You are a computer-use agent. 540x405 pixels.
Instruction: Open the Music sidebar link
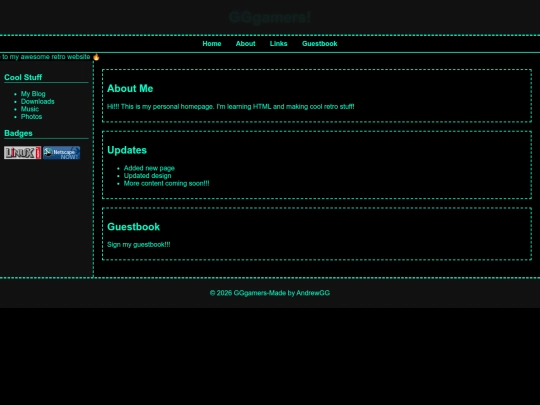point(30,109)
